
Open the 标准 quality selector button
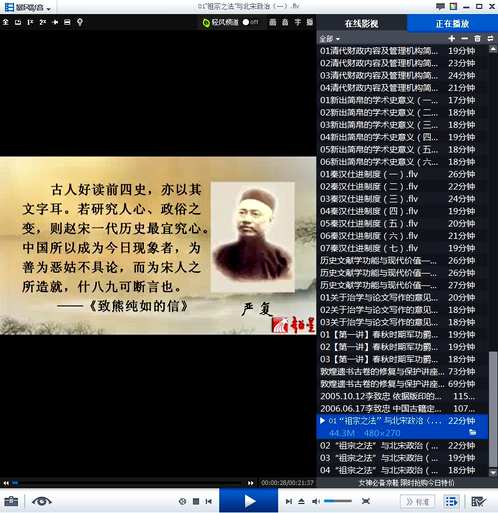pos(418,501)
